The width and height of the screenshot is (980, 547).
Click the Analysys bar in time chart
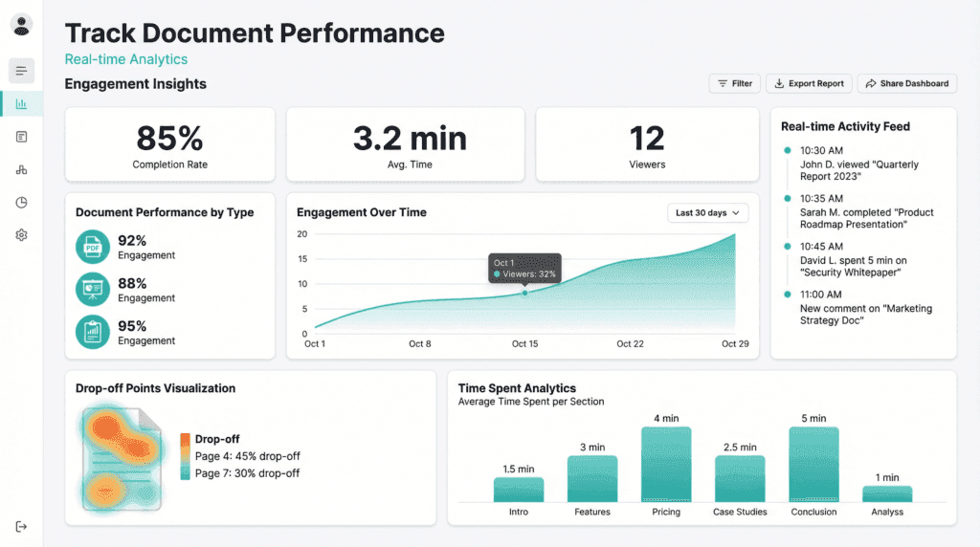pos(887,493)
